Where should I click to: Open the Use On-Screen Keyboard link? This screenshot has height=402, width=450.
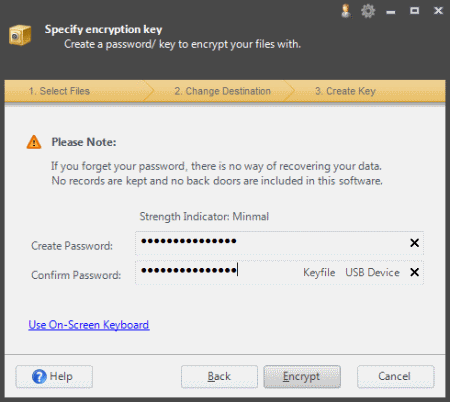[89, 325]
